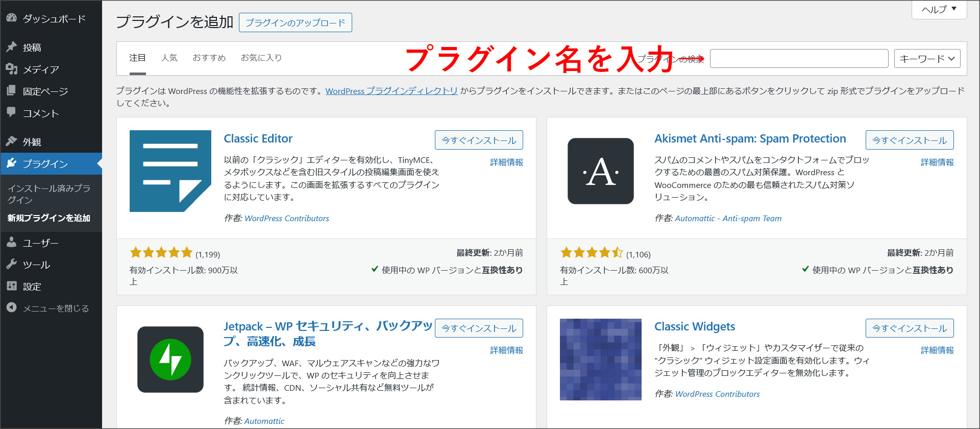Screen dimensions: 980x429
Task: Open Classic Widgets' WordPress Contributors author link
Action: tap(718, 394)
